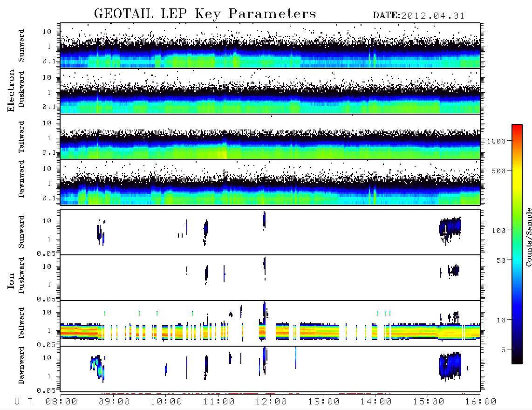Click the 50 colorbar tick label
Screen dimensions: 532x410
point(501,260)
